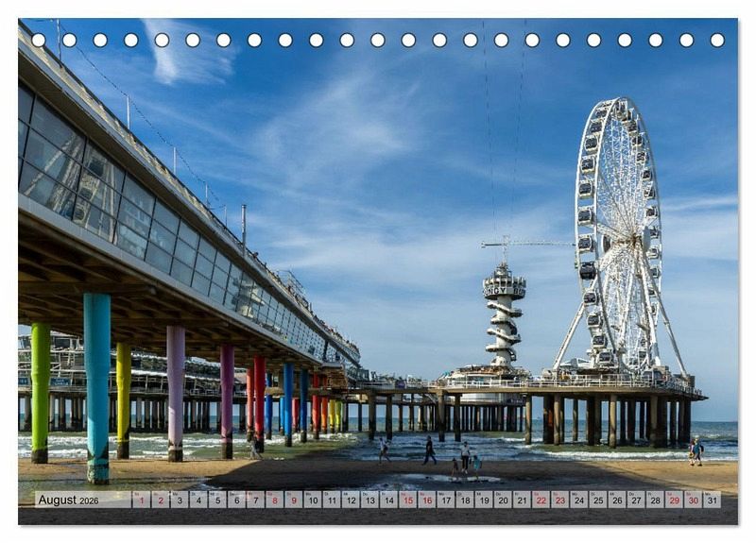Click date 20 in the calendar strip

(x=504, y=500)
